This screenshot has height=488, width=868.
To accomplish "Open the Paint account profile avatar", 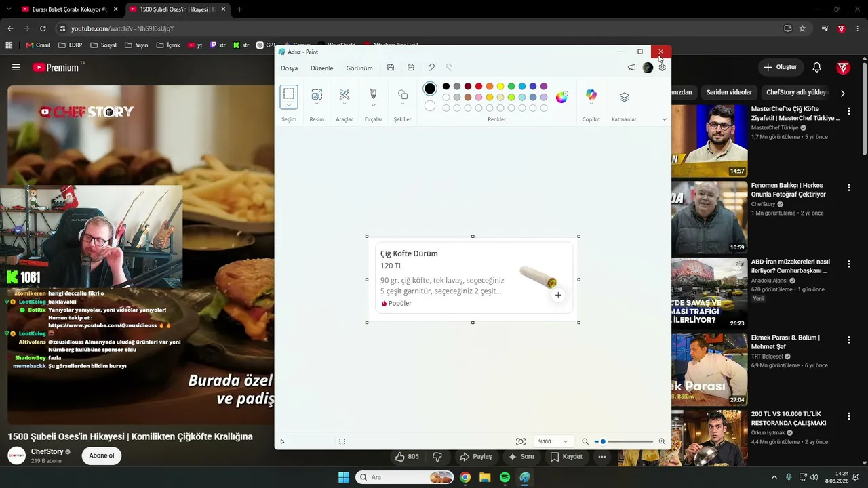I will [x=648, y=68].
